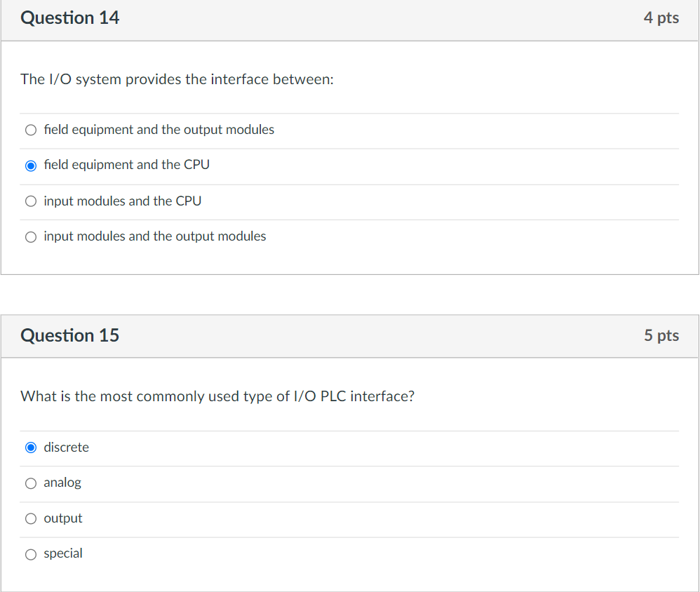Click the 'Question 14' heading
Image resolution: width=700 pixels, height=592 pixels.
click(x=70, y=18)
